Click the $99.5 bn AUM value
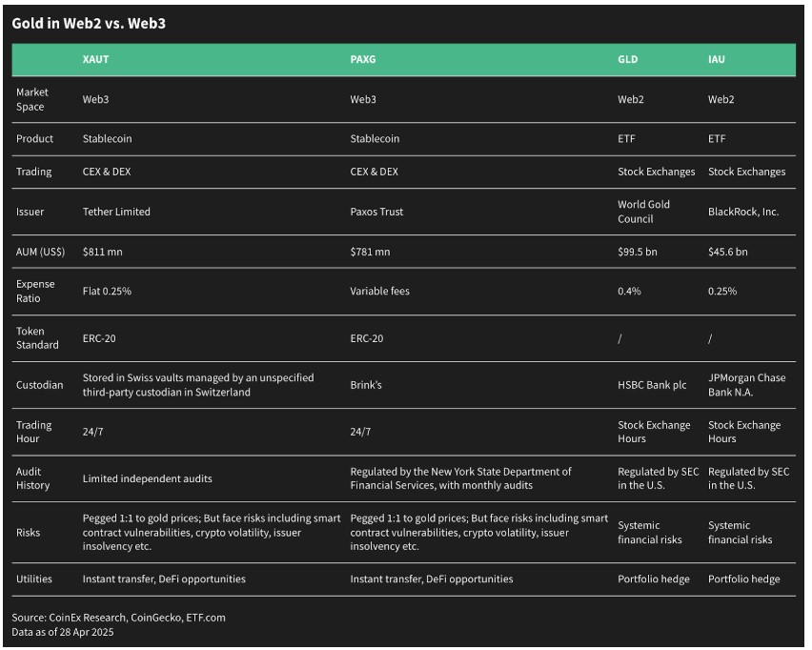The height and width of the screenshot is (650, 812). tap(638, 253)
